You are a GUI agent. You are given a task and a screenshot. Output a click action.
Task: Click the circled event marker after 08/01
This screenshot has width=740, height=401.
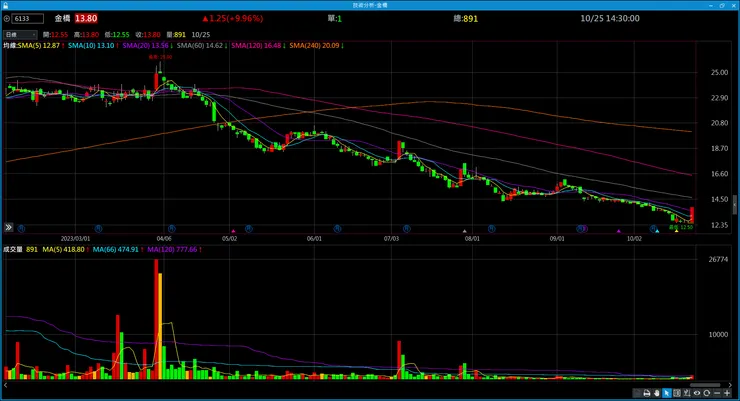pos(491,228)
